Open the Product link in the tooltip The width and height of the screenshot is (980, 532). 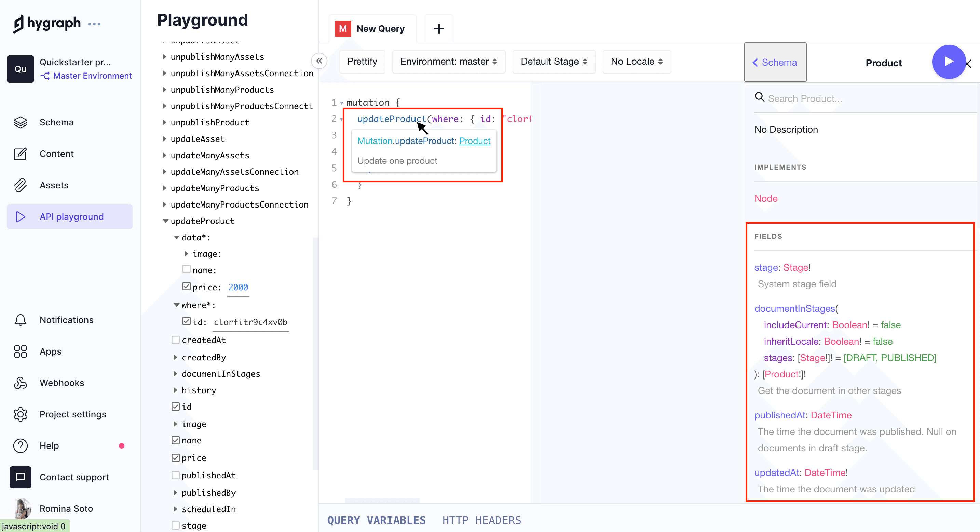pyautogui.click(x=475, y=141)
